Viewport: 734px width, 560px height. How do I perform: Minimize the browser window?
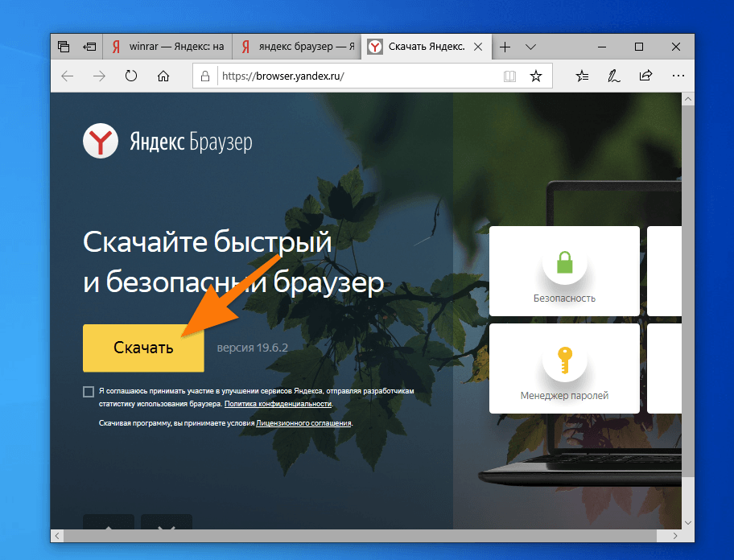tap(602, 47)
